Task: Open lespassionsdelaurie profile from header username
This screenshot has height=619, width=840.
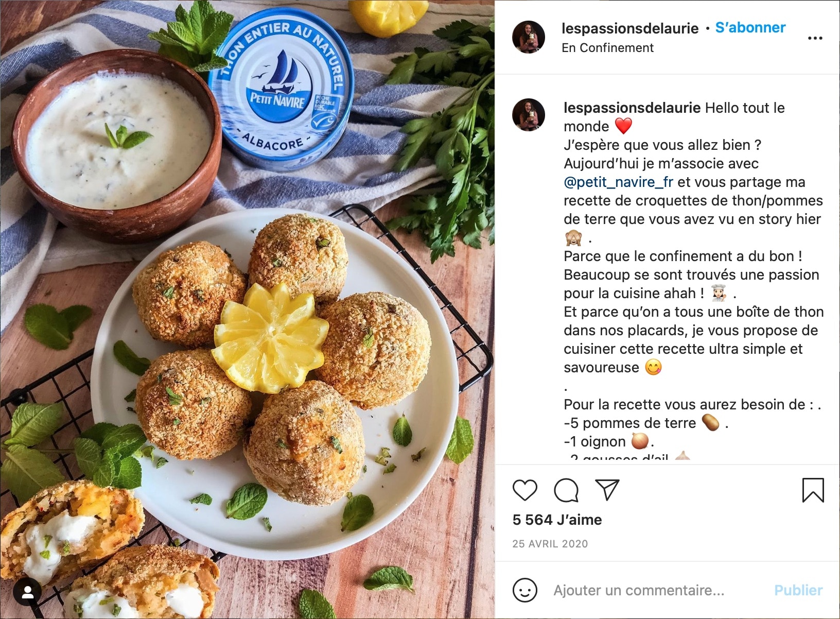Action: click(x=630, y=28)
